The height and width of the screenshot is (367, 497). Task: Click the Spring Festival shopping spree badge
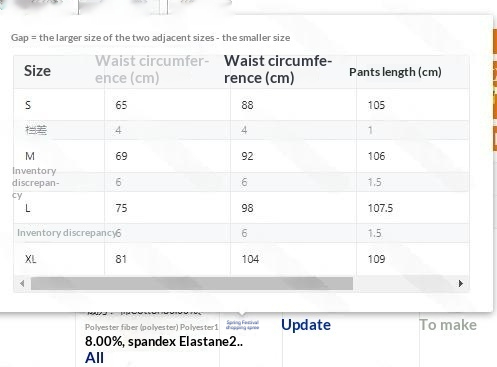point(242,325)
